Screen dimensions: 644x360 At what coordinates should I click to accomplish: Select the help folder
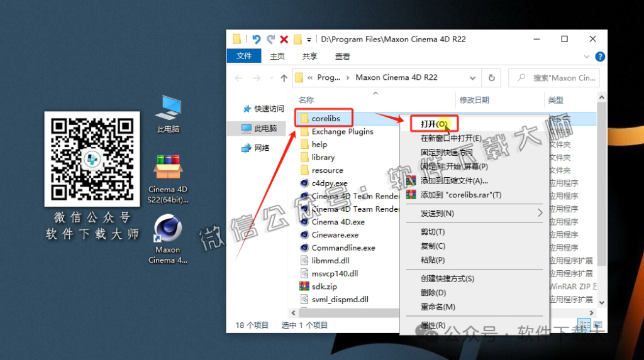click(x=314, y=145)
